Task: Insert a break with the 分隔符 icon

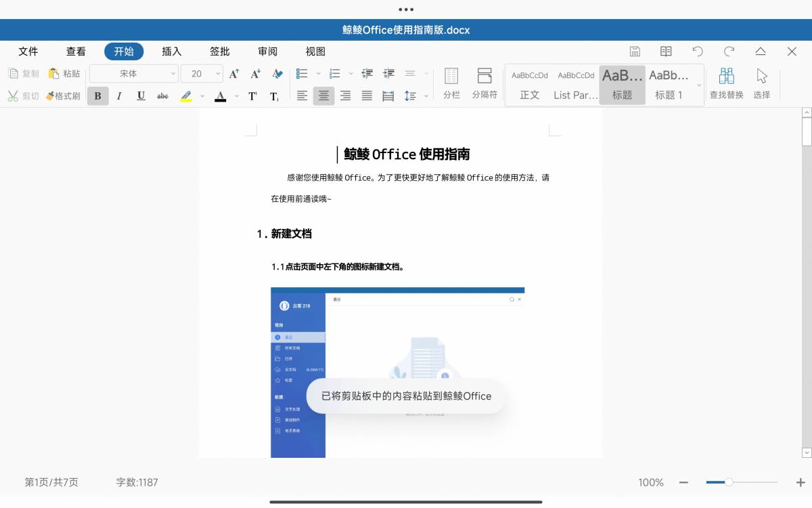Action: tap(484, 83)
